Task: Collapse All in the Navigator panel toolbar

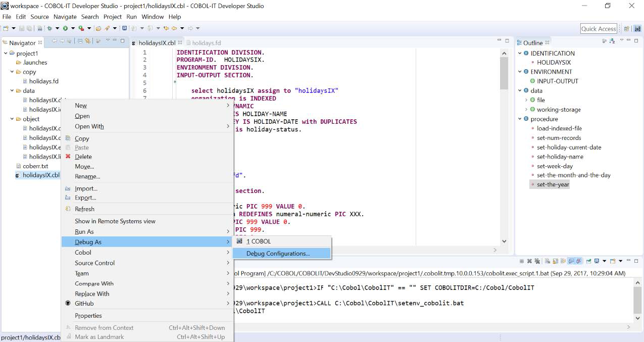Action: pos(80,42)
